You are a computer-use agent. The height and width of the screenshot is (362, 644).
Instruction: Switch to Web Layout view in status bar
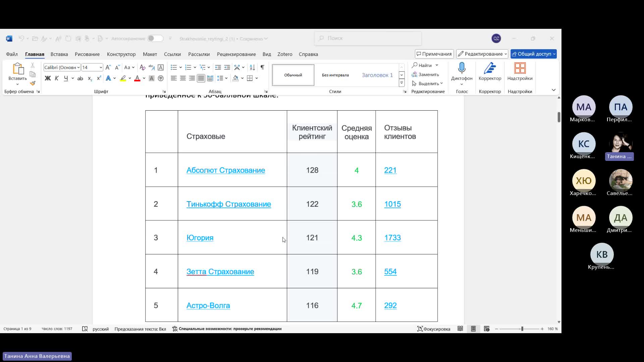(x=487, y=329)
